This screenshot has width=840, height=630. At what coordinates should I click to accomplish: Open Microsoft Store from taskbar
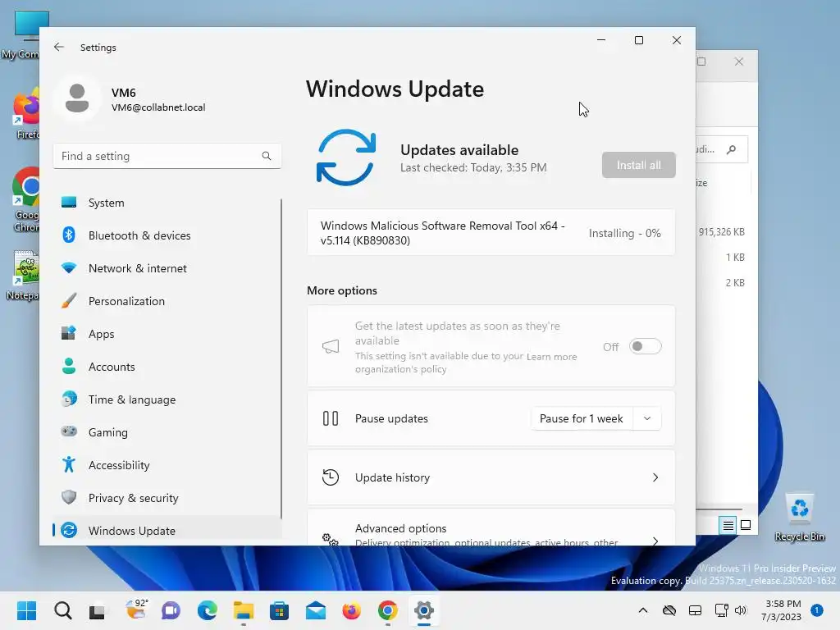279,610
